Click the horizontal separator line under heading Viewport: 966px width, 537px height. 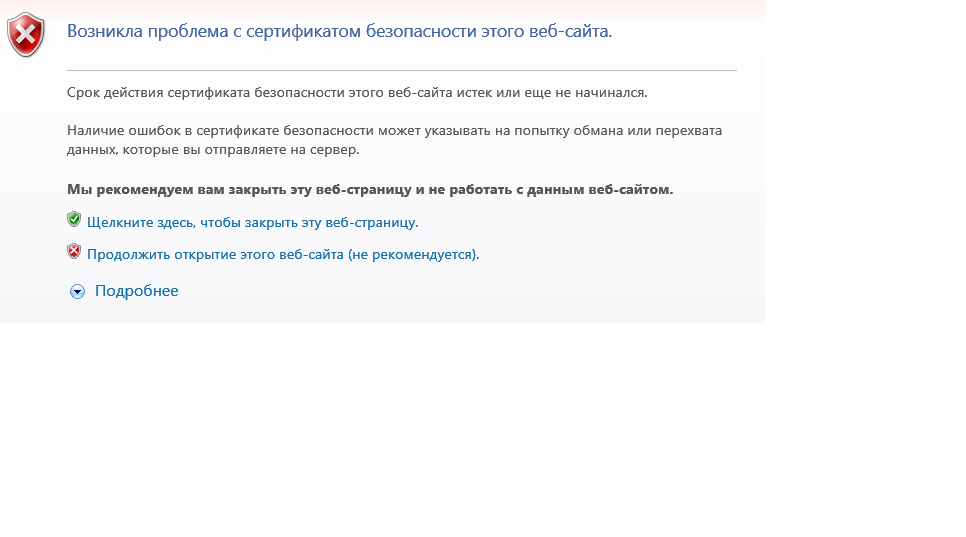(x=401, y=71)
